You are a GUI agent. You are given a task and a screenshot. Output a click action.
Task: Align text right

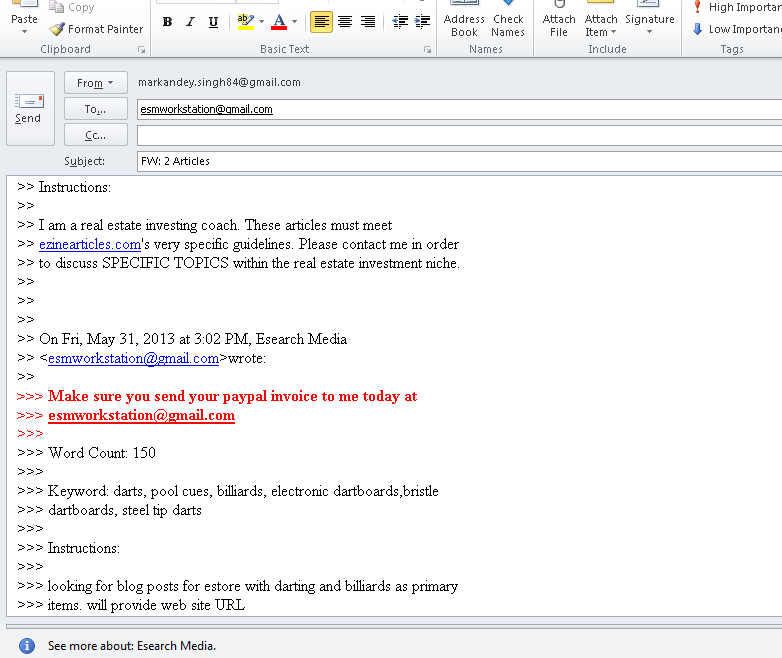(368, 22)
